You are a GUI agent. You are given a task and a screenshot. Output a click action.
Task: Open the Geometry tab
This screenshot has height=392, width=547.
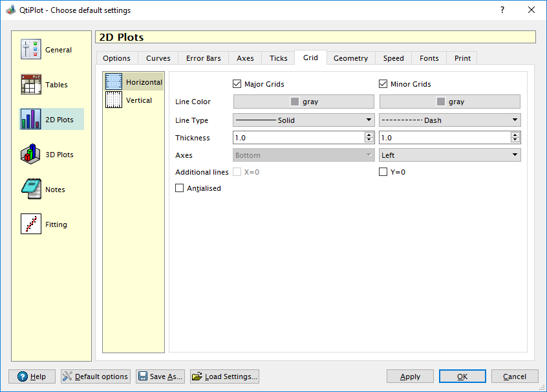[350, 58]
